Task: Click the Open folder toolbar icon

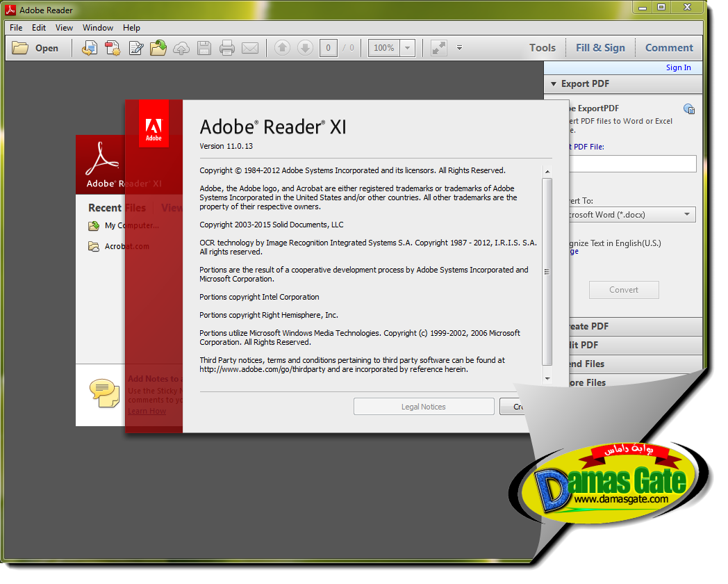Action: click(x=20, y=48)
